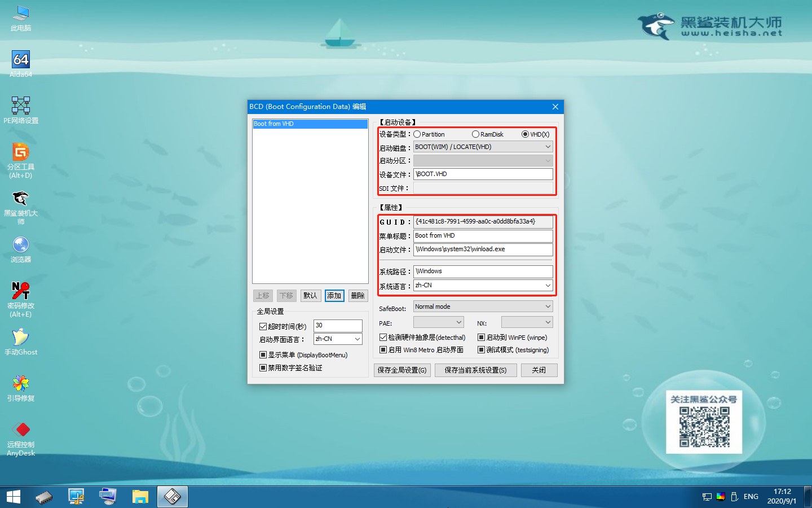Screen dimensions: 812x508
Task: Launch 分区工具 (Alt+D) shortcut
Action: pos(21,160)
